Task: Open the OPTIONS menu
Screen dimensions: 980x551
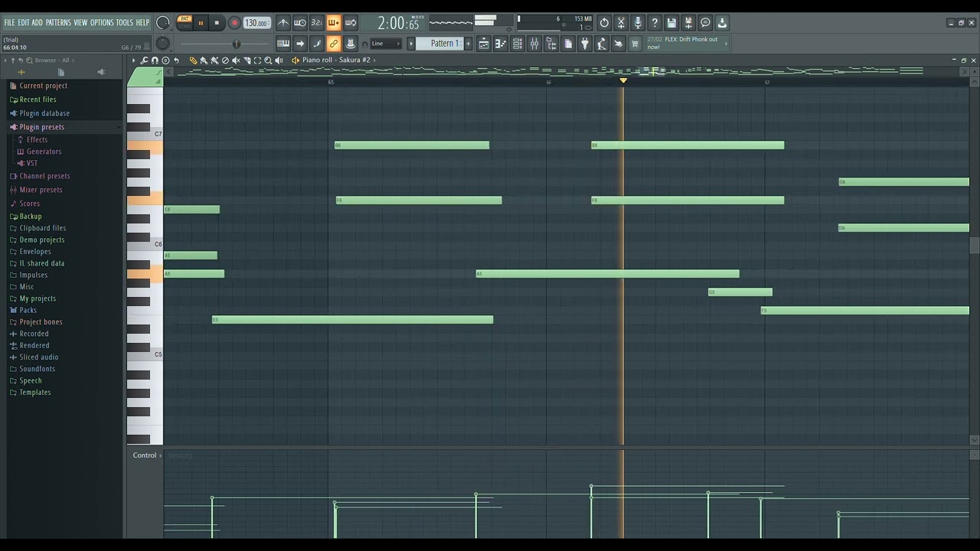Action: (102, 23)
